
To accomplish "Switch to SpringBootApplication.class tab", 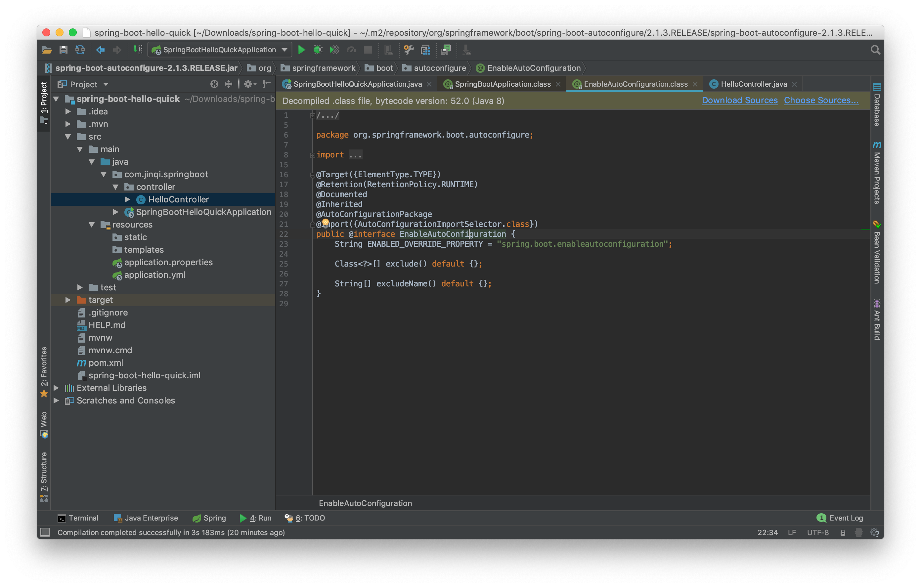I will [x=503, y=84].
